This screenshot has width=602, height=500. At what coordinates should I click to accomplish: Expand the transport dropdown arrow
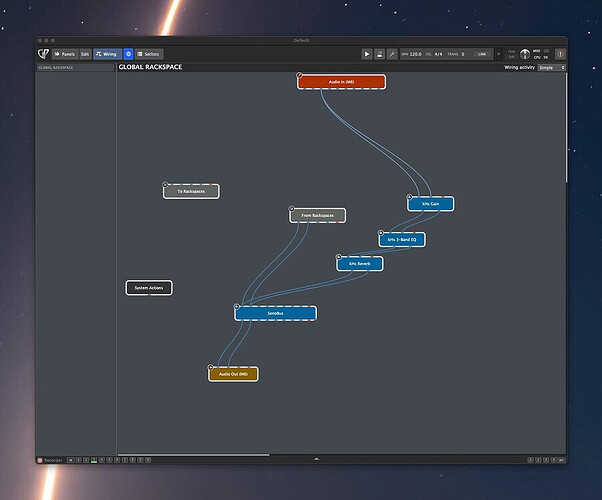(499, 54)
